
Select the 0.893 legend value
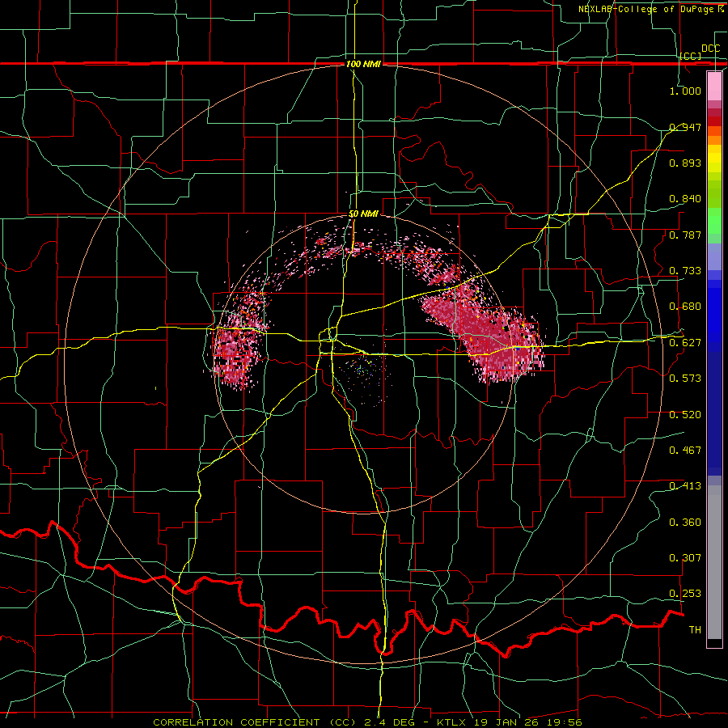pyautogui.click(x=685, y=163)
